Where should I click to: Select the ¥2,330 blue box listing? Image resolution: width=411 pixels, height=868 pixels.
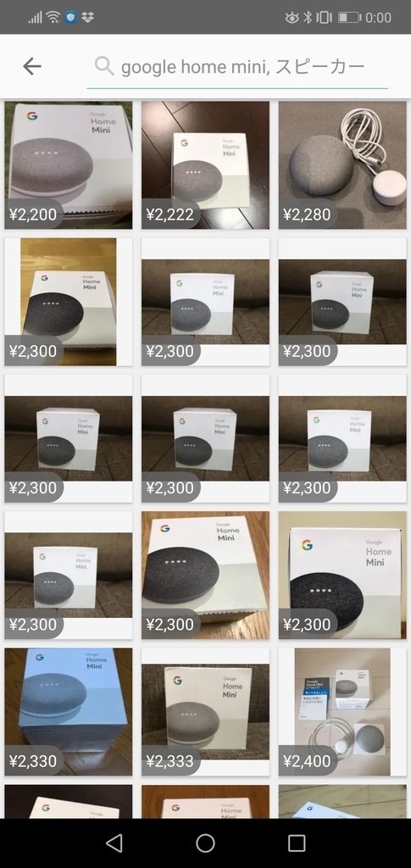tap(69, 712)
